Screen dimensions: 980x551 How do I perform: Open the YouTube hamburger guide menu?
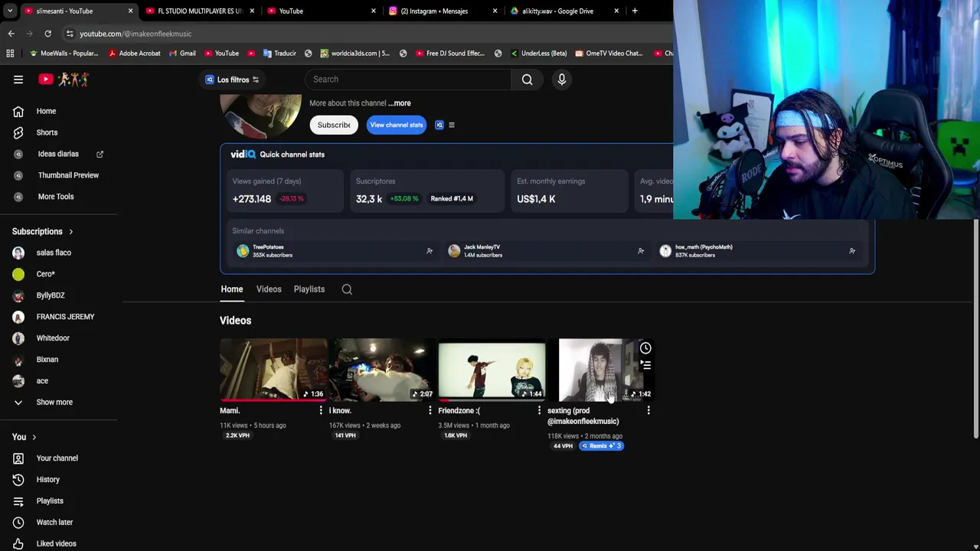(18, 80)
